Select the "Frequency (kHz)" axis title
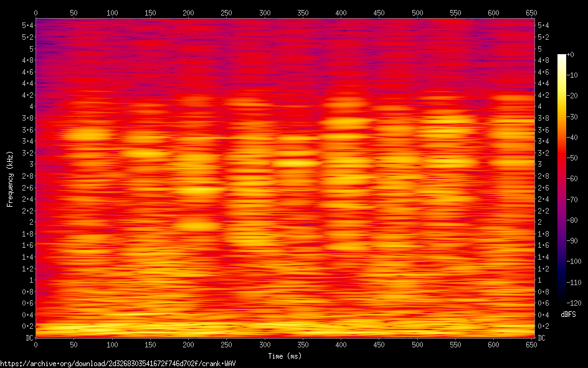Image resolution: width=588 pixels, height=368 pixels. 11,178
